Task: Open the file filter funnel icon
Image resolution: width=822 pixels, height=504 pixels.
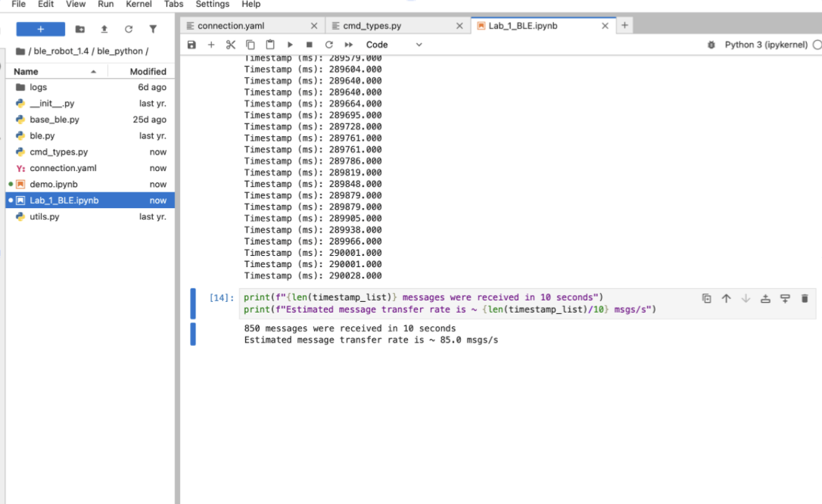Action: pyautogui.click(x=153, y=30)
